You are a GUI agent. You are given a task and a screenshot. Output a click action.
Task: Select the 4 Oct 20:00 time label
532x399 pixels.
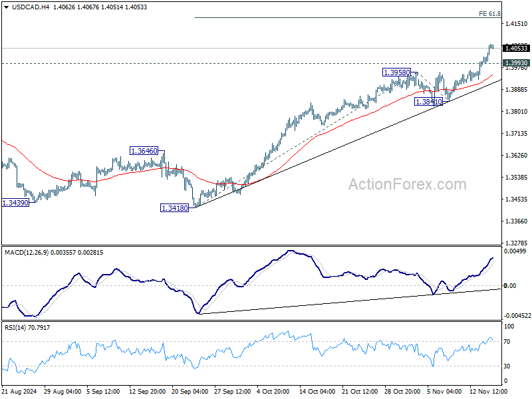(273, 392)
